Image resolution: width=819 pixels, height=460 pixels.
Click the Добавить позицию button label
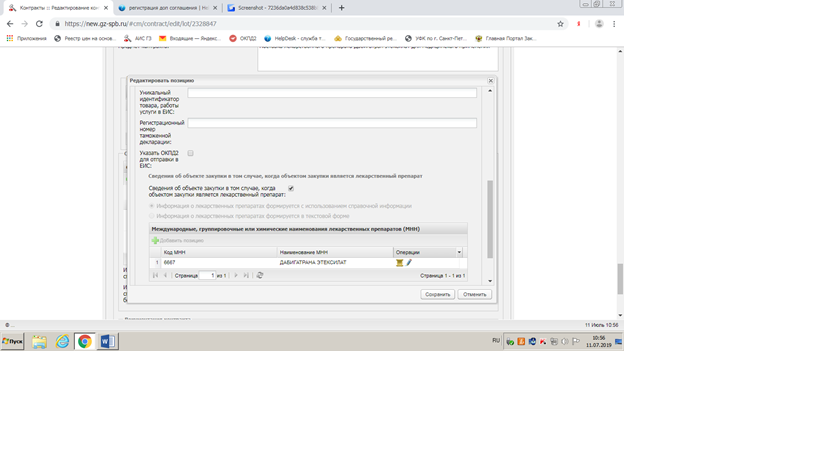[x=181, y=241]
